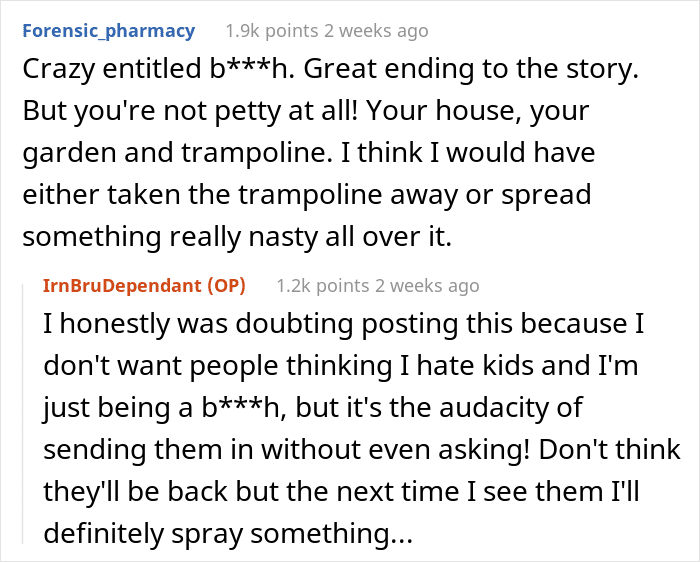Click the line starting 'garden and trampoline'
Screen dimensions: 700x562
coord(308,153)
